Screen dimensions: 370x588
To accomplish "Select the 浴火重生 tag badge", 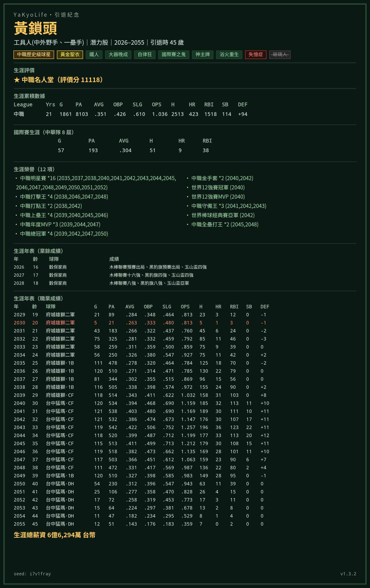I will click(229, 55).
